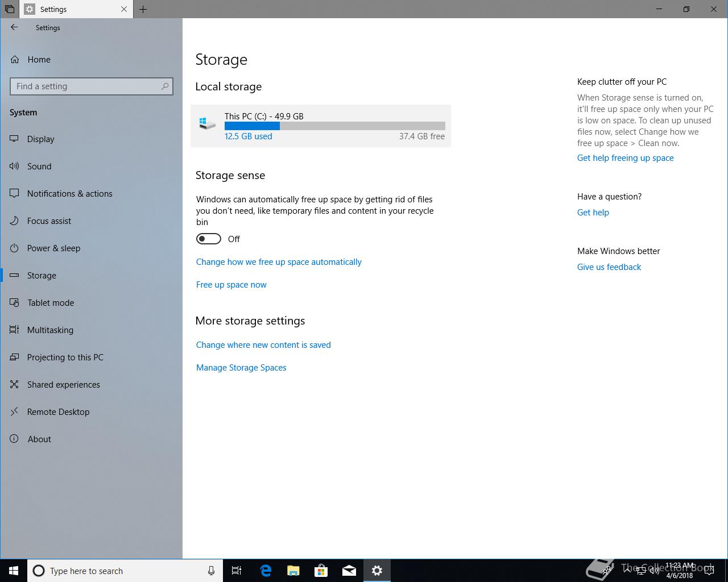Go to Multitasking settings
This screenshot has height=582, width=728.
coord(91,330)
